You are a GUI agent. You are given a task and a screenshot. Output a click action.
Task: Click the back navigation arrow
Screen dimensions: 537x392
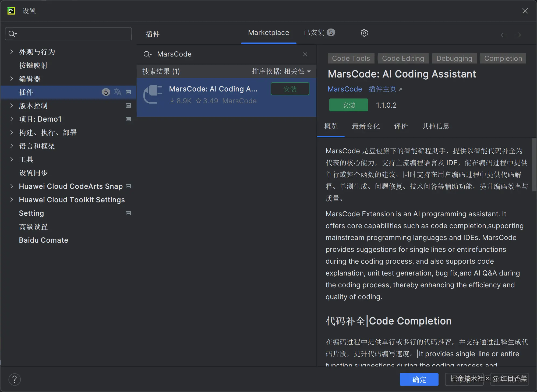tap(503, 35)
